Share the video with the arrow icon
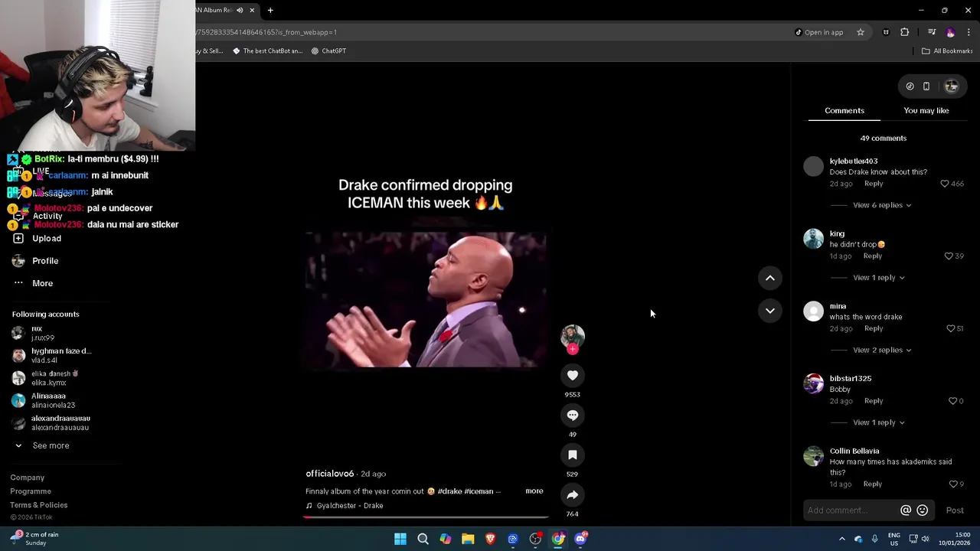 point(572,494)
